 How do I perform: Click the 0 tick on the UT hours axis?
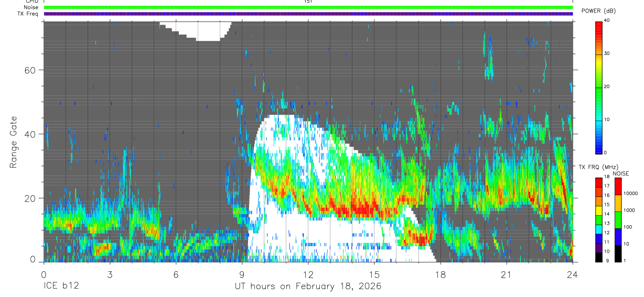[44, 274]
